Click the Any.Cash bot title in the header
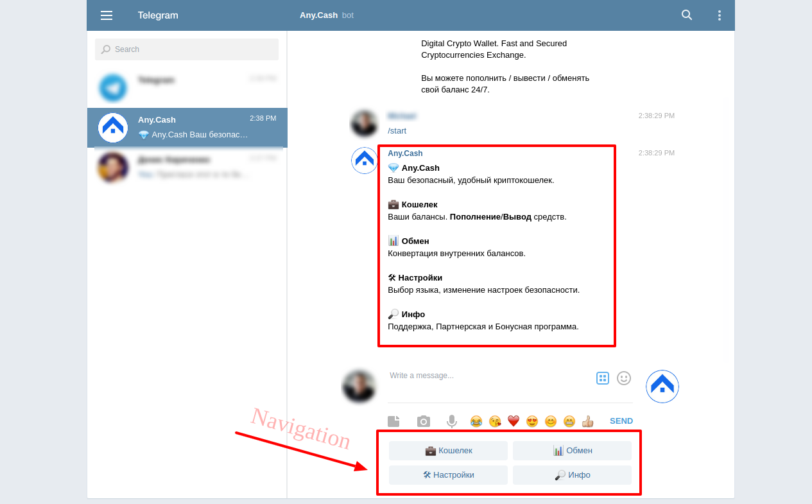 click(x=318, y=15)
